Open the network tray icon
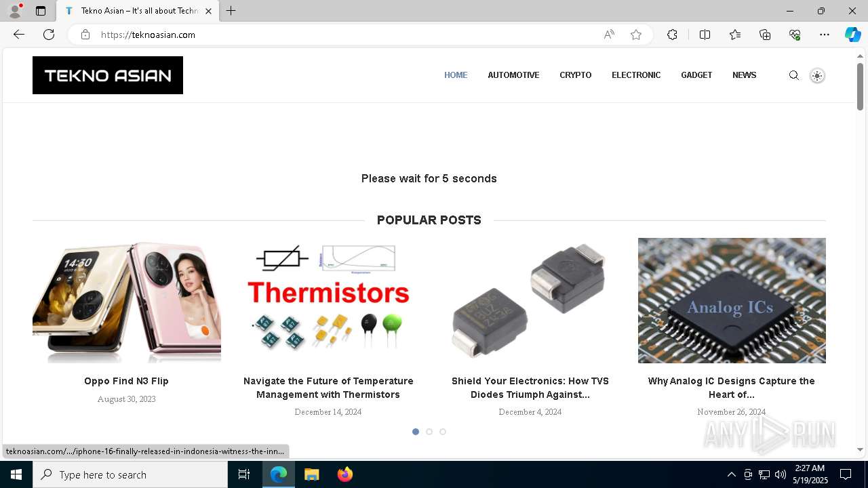This screenshot has height=488, width=868. coord(764,474)
